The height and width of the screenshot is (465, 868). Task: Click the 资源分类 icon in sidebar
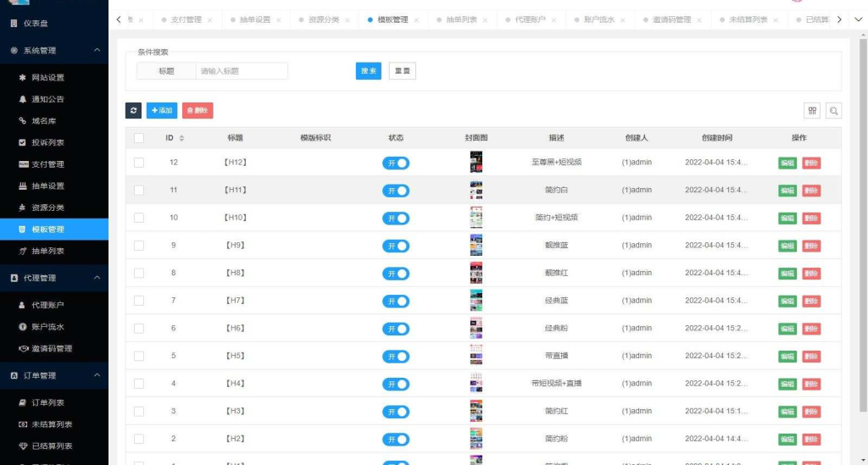click(x=22, y=208)
